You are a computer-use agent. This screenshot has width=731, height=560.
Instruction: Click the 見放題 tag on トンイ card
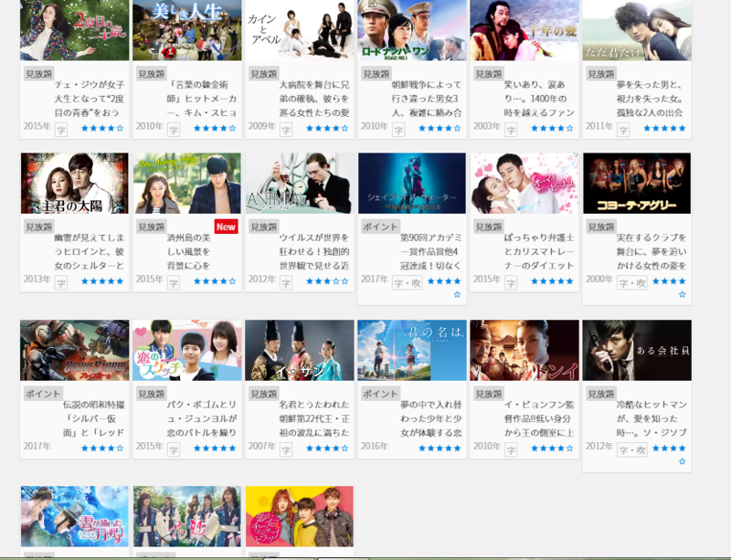tap(489, 394)
